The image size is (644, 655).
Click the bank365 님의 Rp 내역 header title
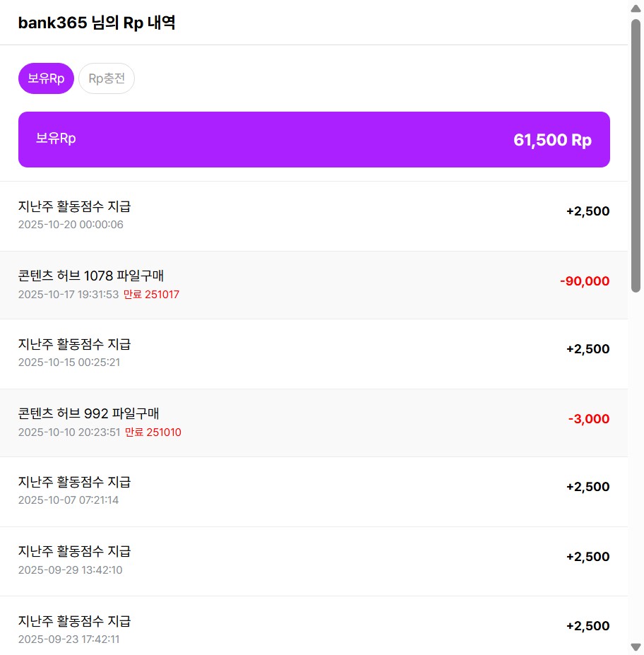pos(97,23)
